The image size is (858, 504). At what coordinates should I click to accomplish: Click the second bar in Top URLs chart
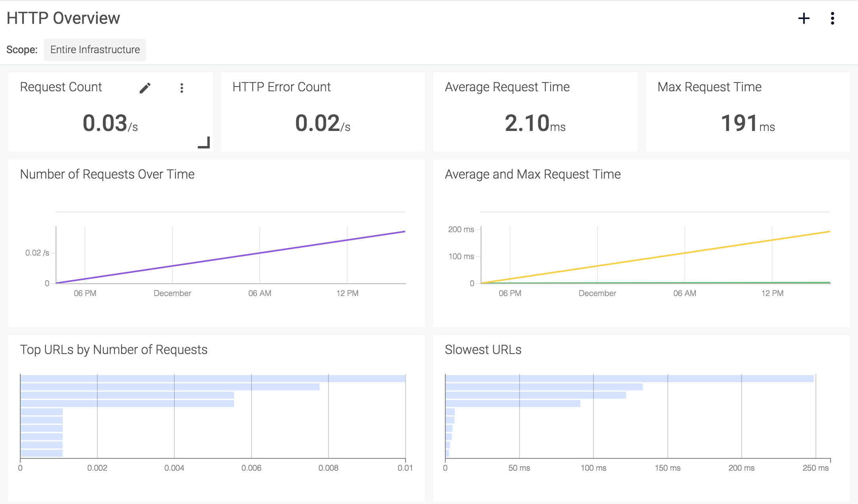click(x=170, y=387)
